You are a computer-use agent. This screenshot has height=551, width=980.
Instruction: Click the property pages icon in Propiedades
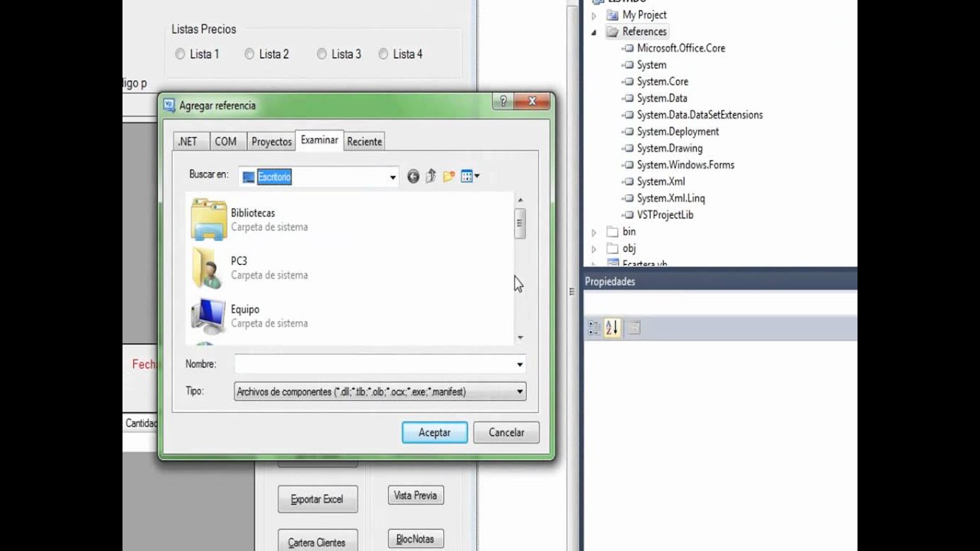pyautogui.click(x=633, y=328)
